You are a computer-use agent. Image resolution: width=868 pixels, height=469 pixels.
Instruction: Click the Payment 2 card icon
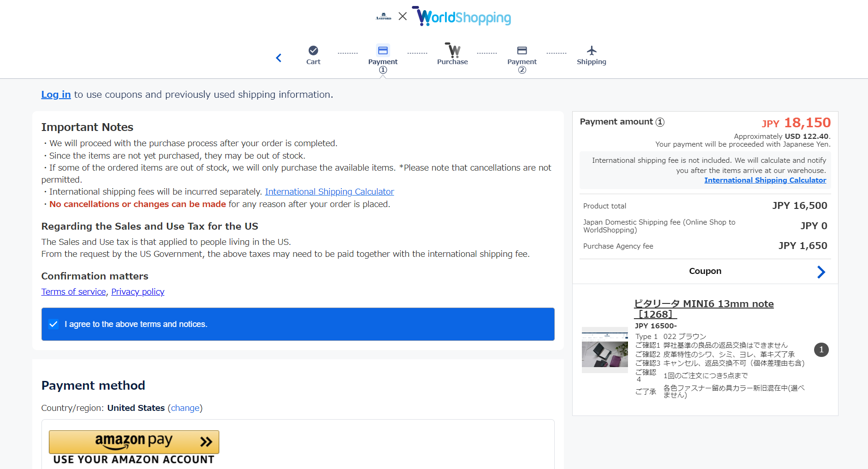pos(522,50)
